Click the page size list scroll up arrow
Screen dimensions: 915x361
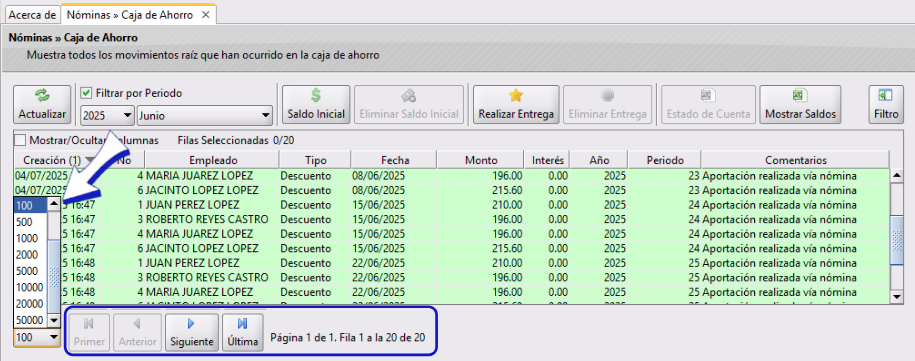54,204
